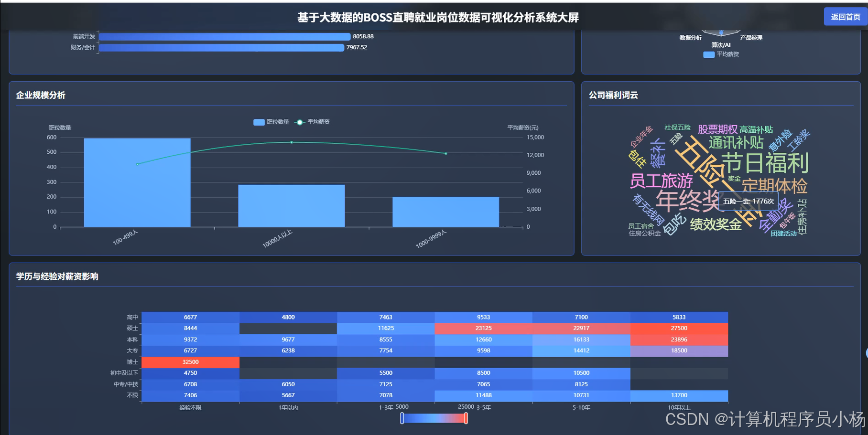The height and width of the screenshot is (435, 868).
Task: Click the heatmap cell showing 32500
Action: (x=190, y=362)
